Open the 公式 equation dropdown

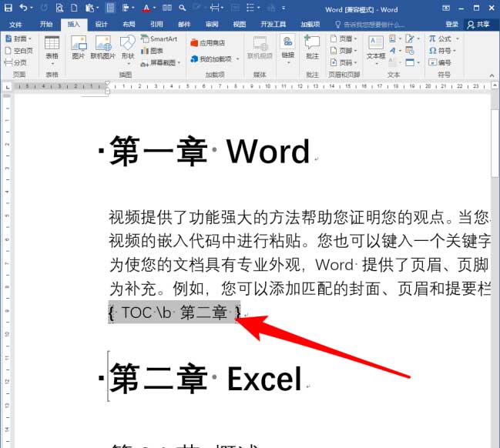[x=445, y=38]
